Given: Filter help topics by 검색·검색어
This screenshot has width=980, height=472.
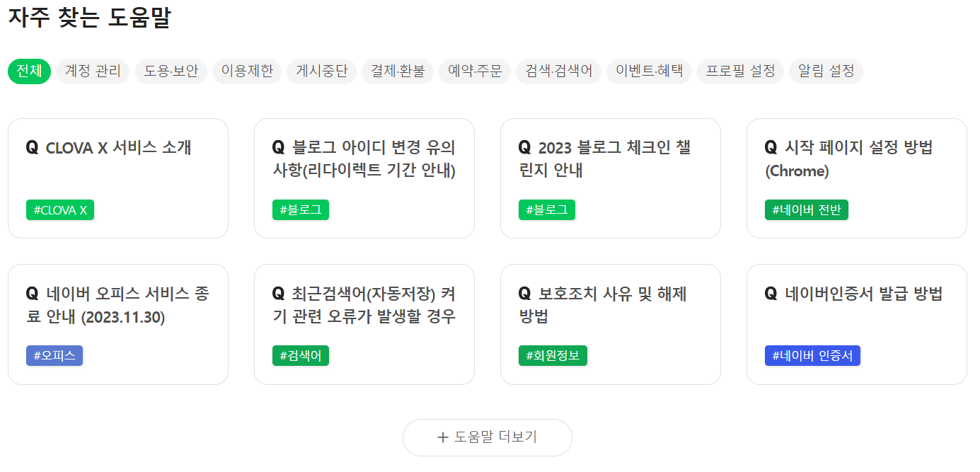Looking at the screenshot, I should (x=558, y=71).
